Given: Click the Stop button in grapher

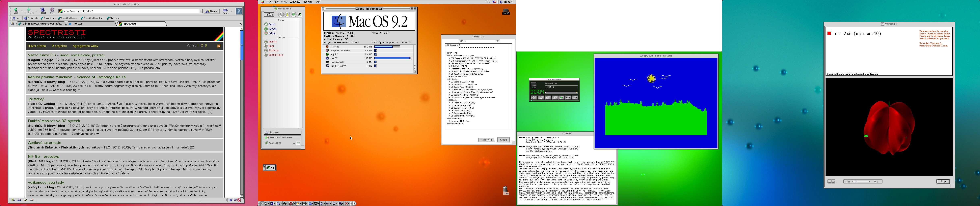Looking at the screenshot, I should point(943,181).
